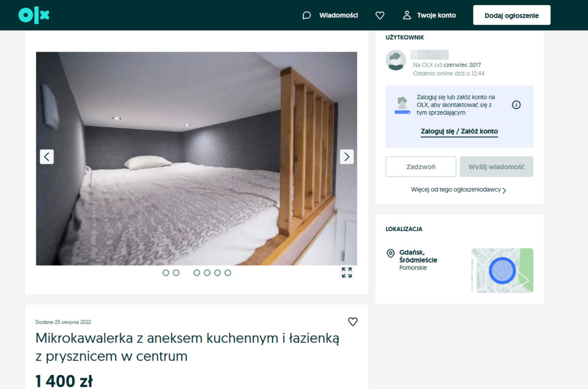The height and width of the screenshot is (389, 588).
Task: Expand the photo to fullscreen
Action: [x=347, y=272]
